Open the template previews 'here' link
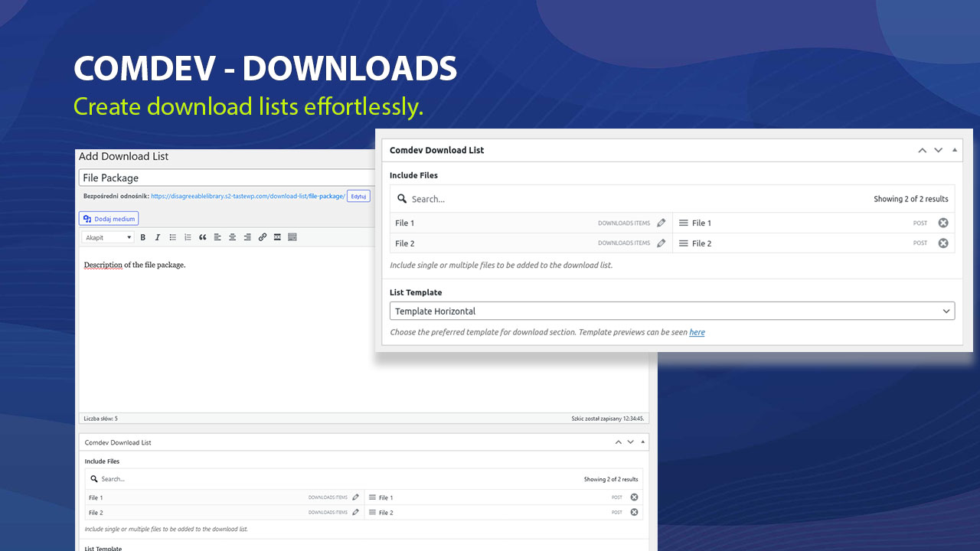The image size is (980, 551). [x=697, y=332]
